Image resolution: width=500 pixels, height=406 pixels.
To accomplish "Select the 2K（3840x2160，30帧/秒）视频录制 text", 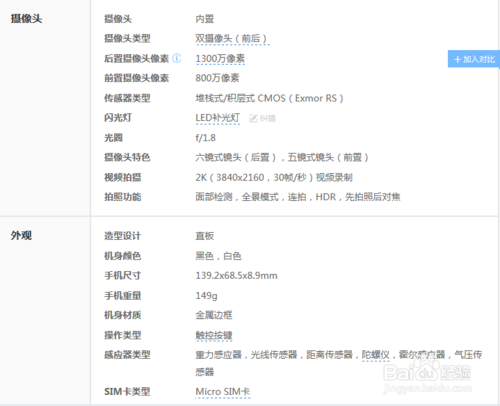I will [x=274, y=177].
